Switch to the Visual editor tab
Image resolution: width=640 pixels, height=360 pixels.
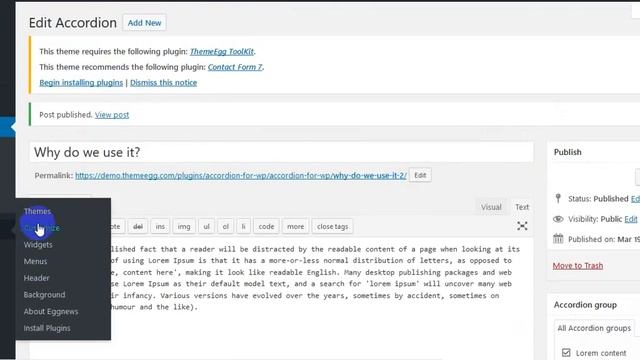pos(491,207)
